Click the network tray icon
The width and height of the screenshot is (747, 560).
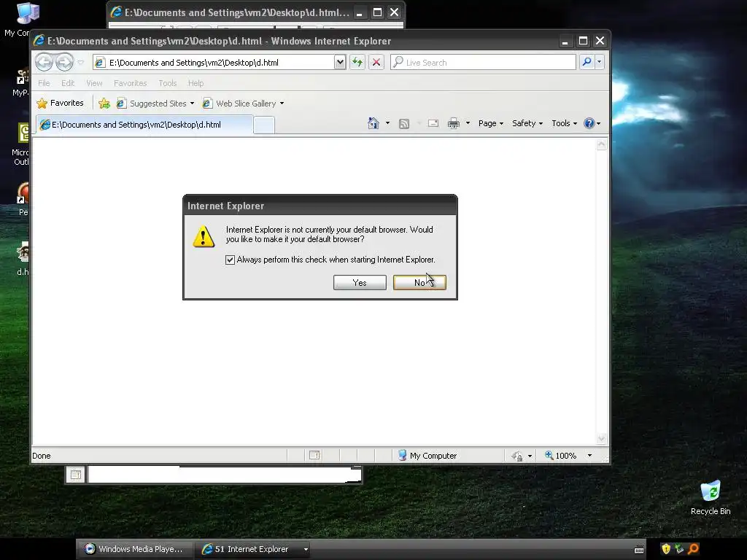click(x=679, y=549)
